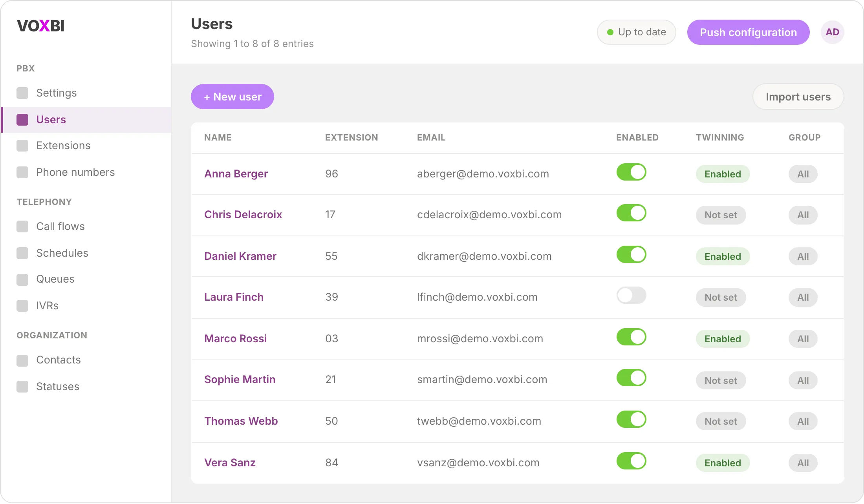Click Import users
864x504 pixels.
(x=798, y=97)
